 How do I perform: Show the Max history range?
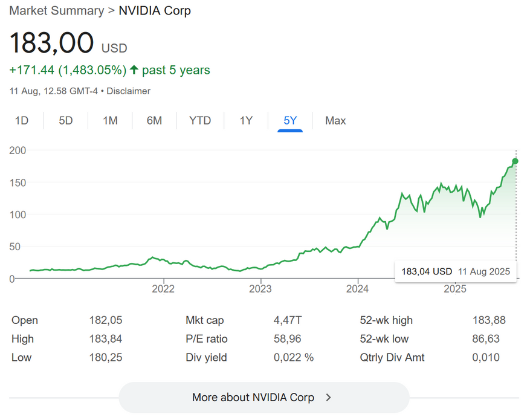pyautogui.click(x=335, y=121)
